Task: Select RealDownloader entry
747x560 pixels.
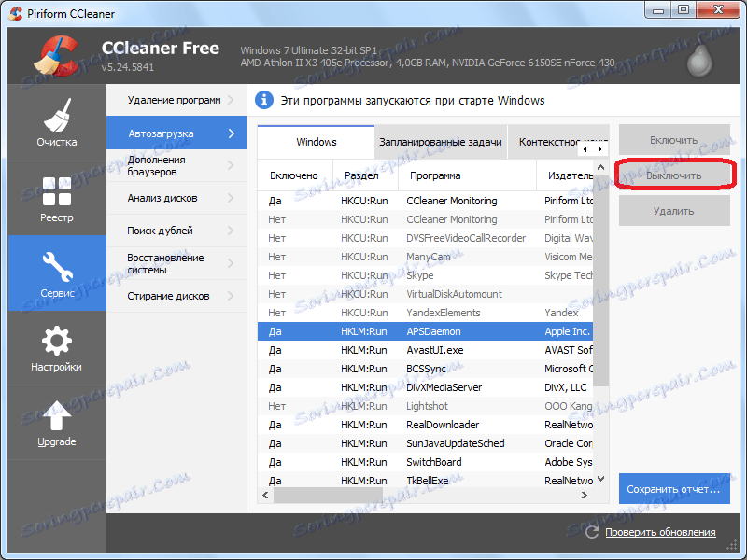Action: pos(426,425)
